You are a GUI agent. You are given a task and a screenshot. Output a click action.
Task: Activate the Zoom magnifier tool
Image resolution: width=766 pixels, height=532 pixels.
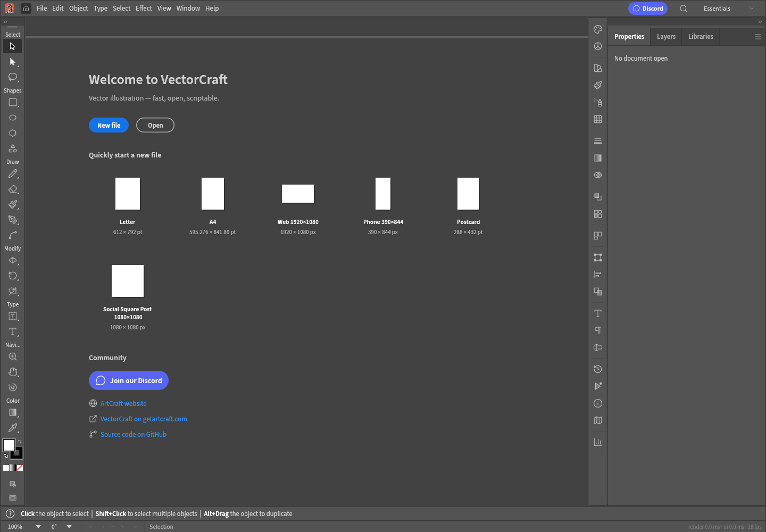click(x=13, y=357)
